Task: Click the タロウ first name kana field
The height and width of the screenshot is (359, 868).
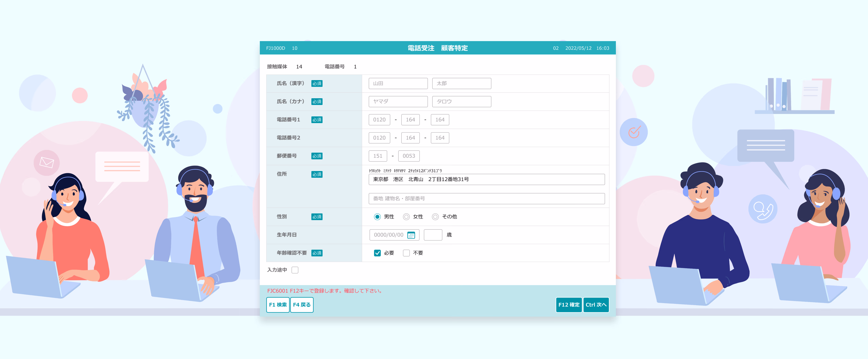Action: (x=461, y=102)
